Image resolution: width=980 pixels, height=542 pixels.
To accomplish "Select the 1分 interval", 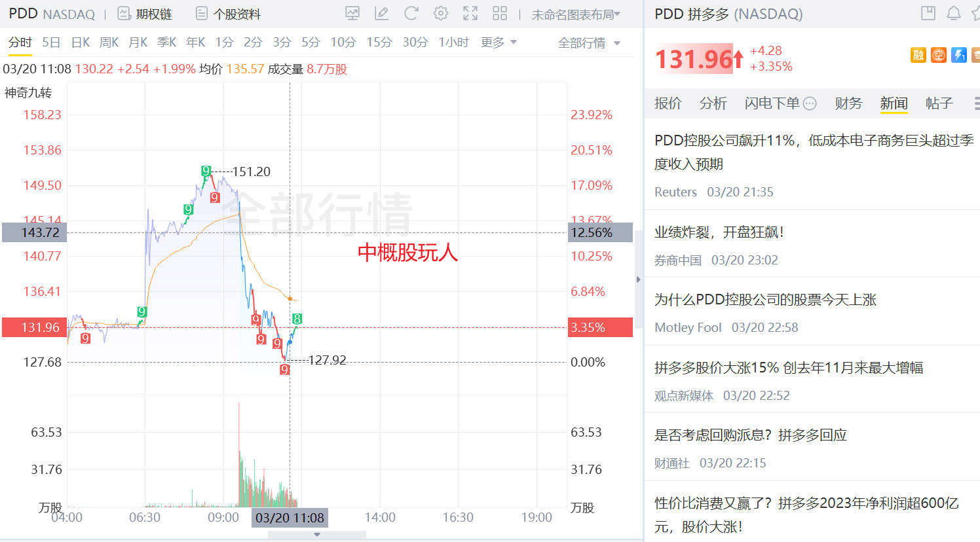I will [224, 43].
